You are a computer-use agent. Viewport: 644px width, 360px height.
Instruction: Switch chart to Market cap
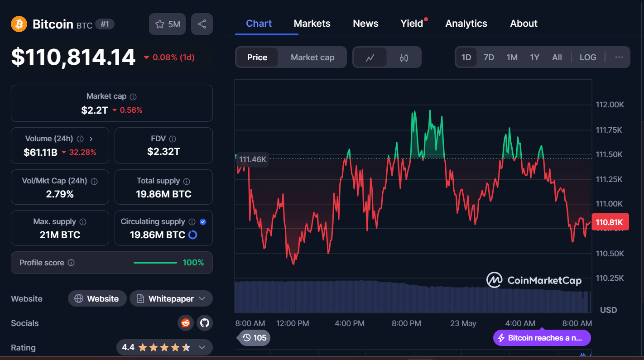[312, 58]
